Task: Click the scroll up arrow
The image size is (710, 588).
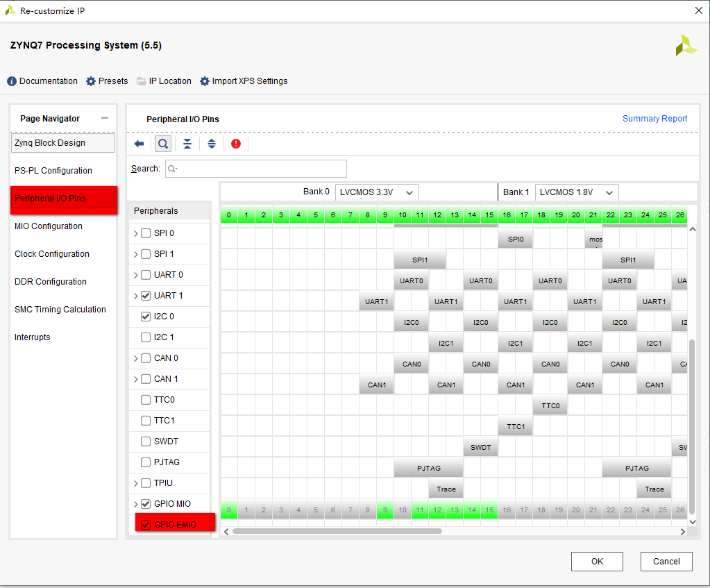Action: click(x=693, y=229)
